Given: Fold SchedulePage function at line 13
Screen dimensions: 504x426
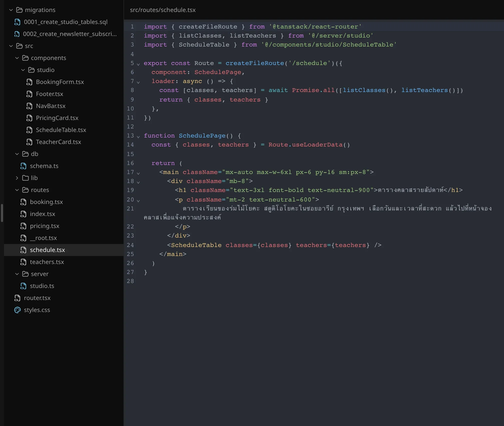Looking at the screenshot, I should (x=138, y=137).
